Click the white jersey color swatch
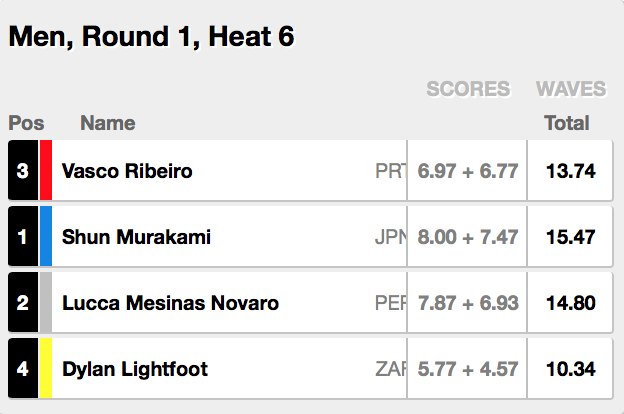The width and height of the screenshot is (624, 414). pos(45,303)
